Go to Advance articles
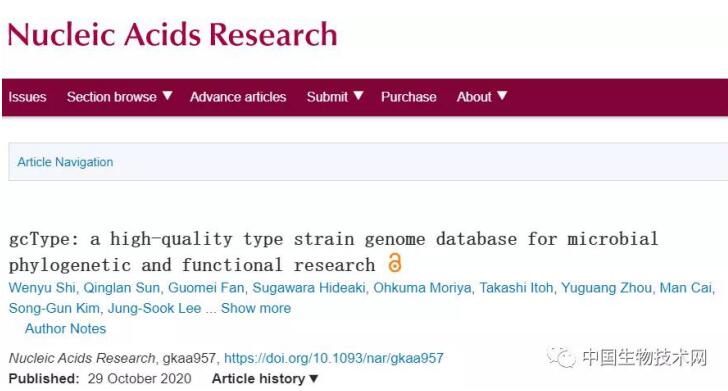728x391 pixels. click(238, 97)
